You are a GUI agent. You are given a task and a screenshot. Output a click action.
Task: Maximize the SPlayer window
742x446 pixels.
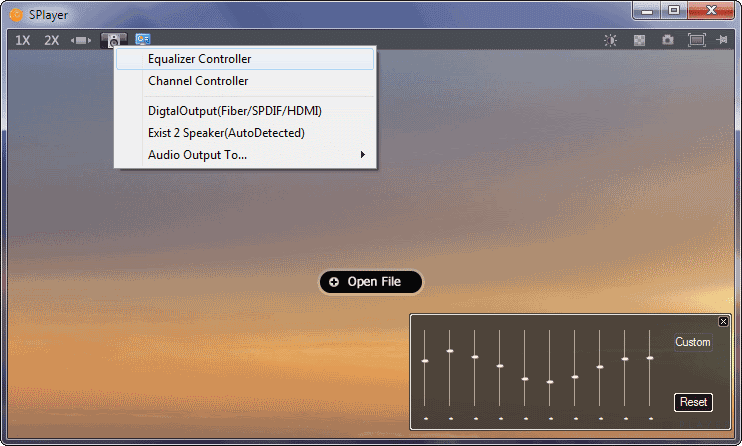tap(674, 11)
